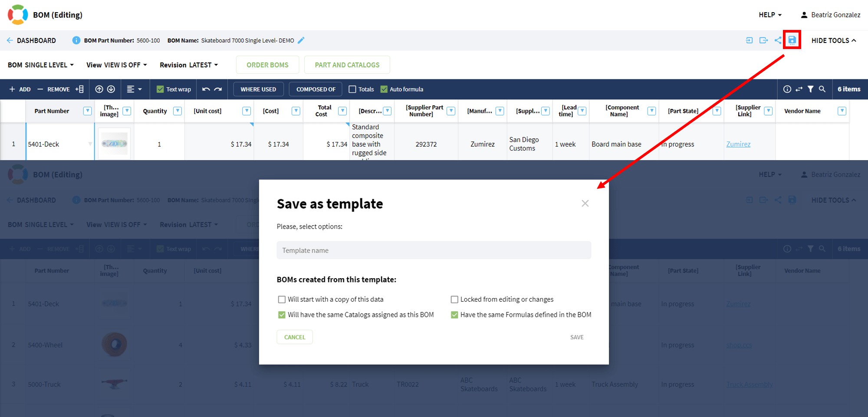Open the filter icon near 6 items
Screen dimensions: 868x417
click(811, 89)
